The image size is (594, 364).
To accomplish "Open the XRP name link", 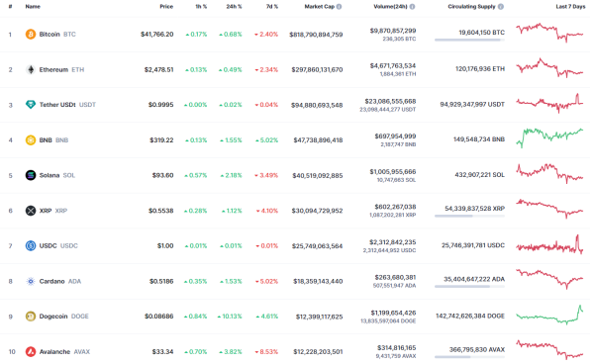I will [53, 211].
